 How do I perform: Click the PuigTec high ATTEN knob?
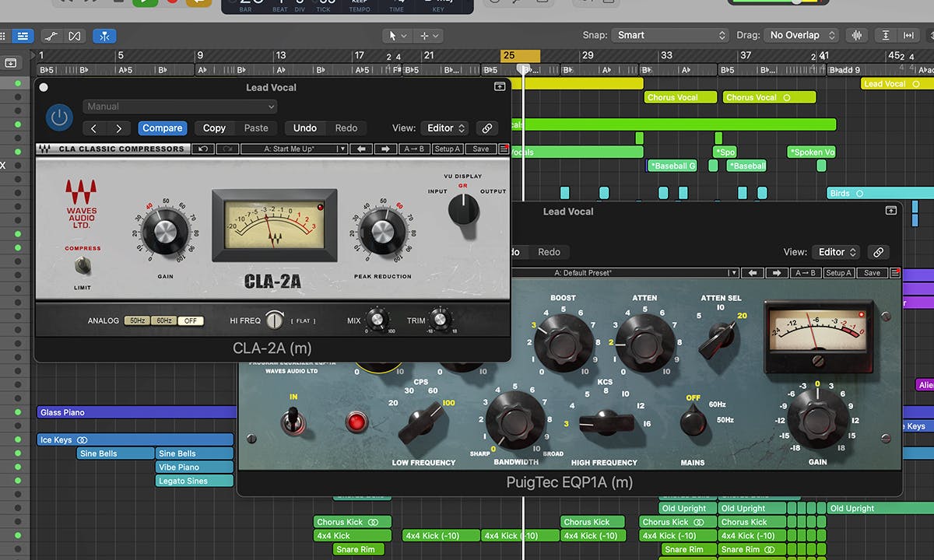point(645,342)
